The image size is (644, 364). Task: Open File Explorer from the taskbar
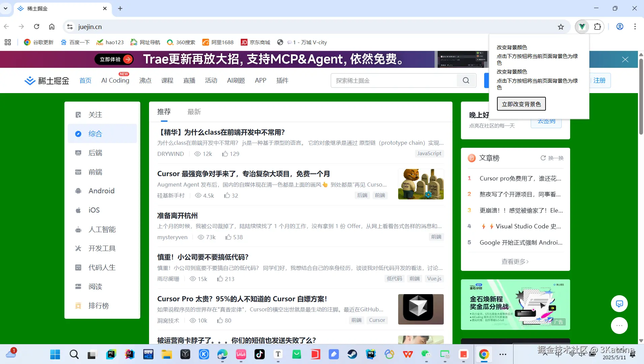click(167, 354)
